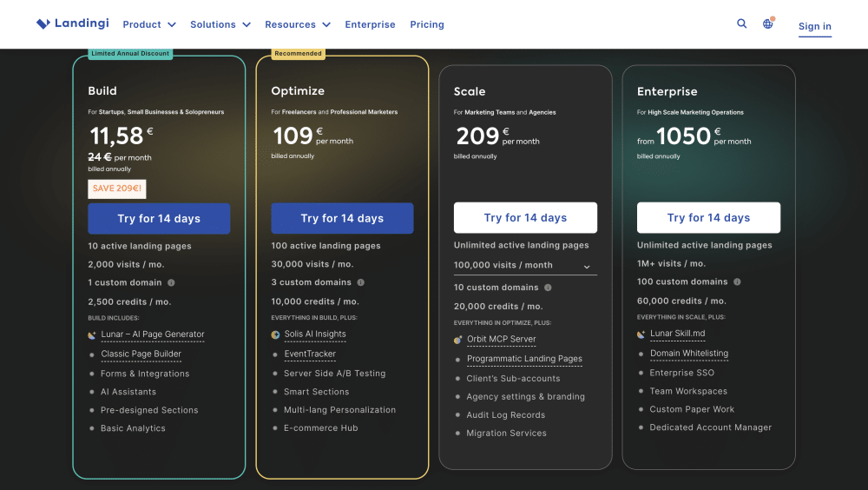Screen dimensions: 868x490
Task: Click the Lunar Skill.md icon
Action: point(641,334)
